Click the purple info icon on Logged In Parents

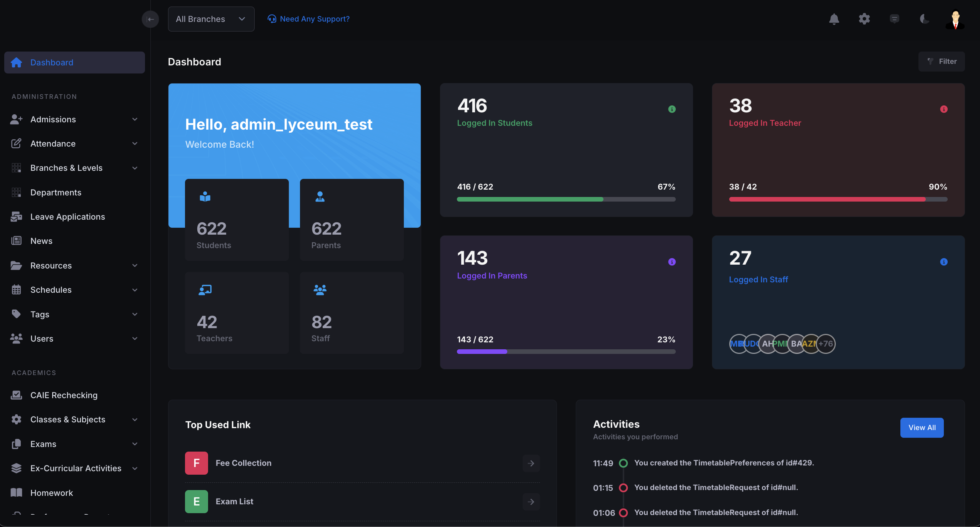[x=672, y=262]
